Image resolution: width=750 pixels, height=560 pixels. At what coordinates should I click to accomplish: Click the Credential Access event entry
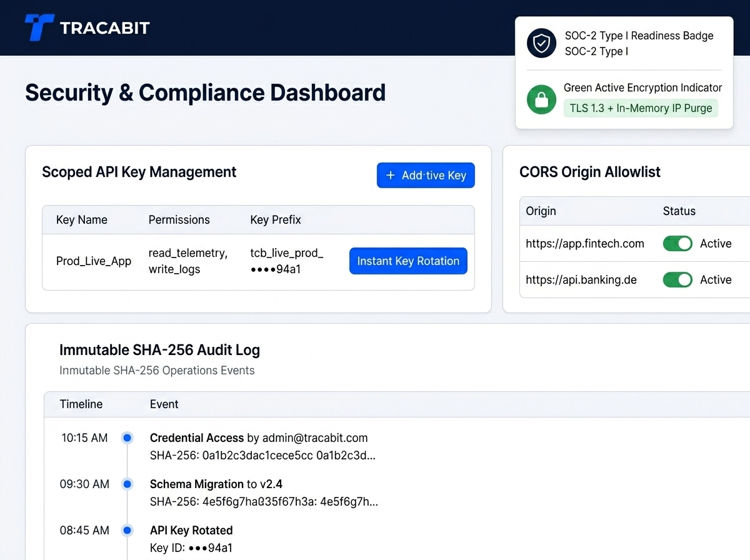(259, 438)
